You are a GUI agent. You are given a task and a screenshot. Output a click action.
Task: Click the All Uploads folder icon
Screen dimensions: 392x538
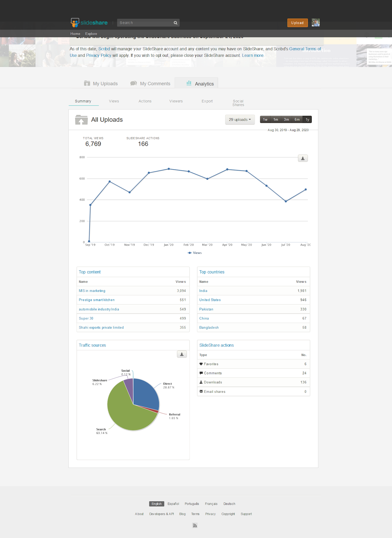pos(81,120)
